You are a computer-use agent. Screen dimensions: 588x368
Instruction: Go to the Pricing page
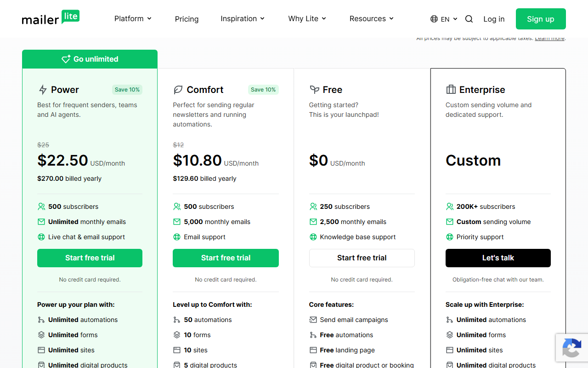tap(187, 19)
